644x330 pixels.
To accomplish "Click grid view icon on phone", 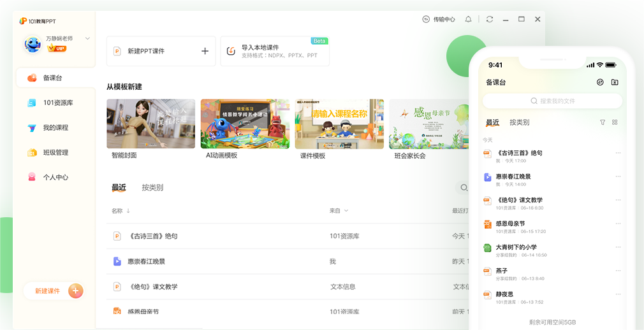I will [615, 122].
